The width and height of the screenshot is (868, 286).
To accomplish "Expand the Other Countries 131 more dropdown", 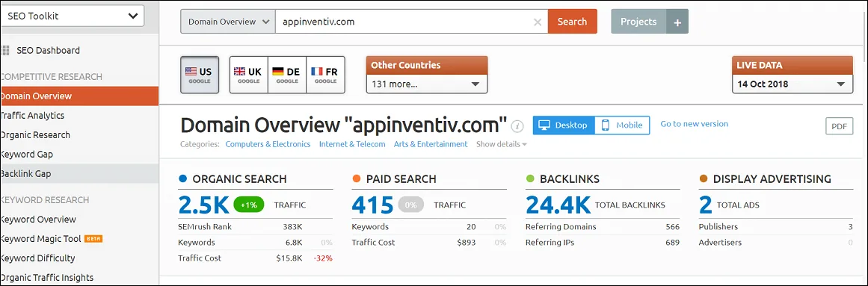I will pos(427,84).
